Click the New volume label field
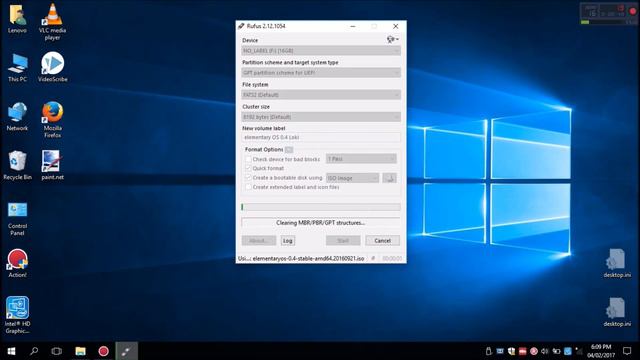This screenshot has height=360, width=640. (x=321, y=138)
